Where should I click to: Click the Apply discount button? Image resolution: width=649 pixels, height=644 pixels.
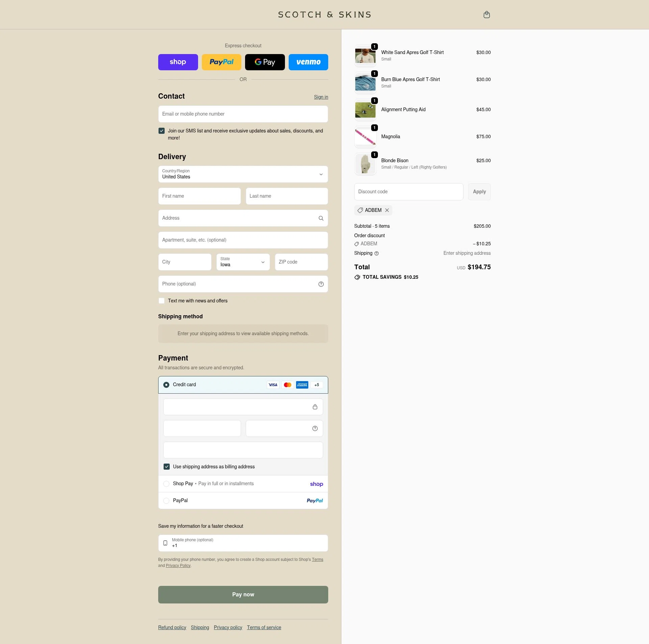pos(479,192)
